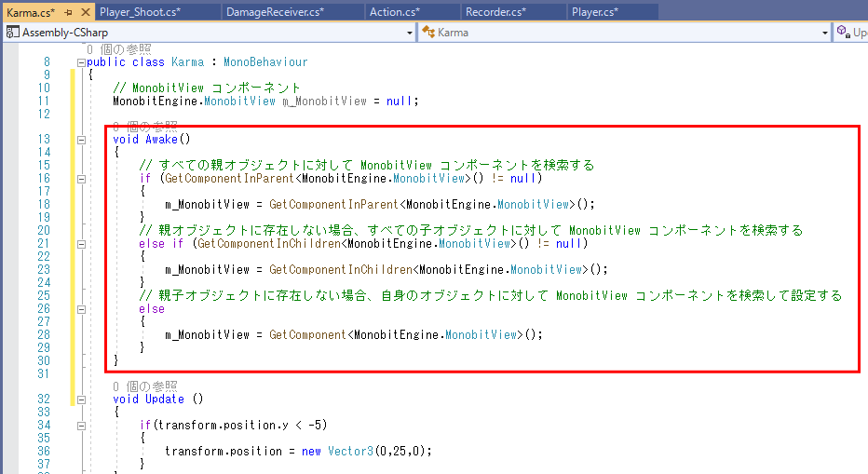Click MonoBehaviour in the class declaration
The image size is (868, 474).
pos(265,62)
